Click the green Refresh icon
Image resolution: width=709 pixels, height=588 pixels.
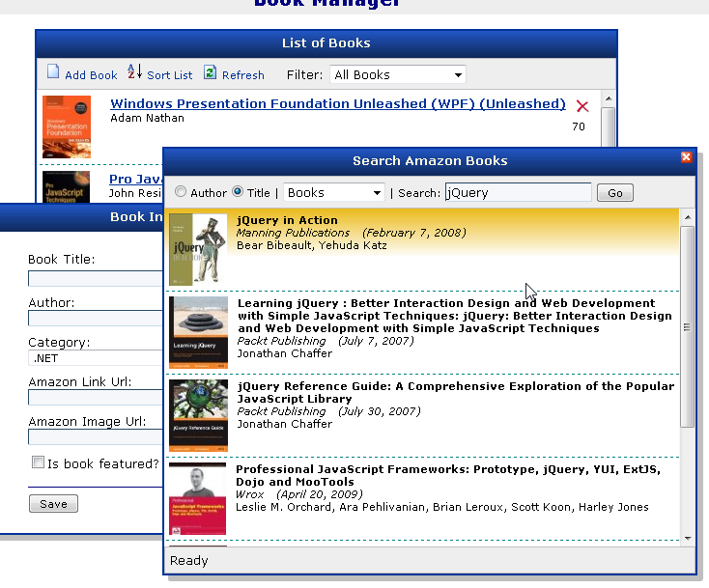[210, 73]
